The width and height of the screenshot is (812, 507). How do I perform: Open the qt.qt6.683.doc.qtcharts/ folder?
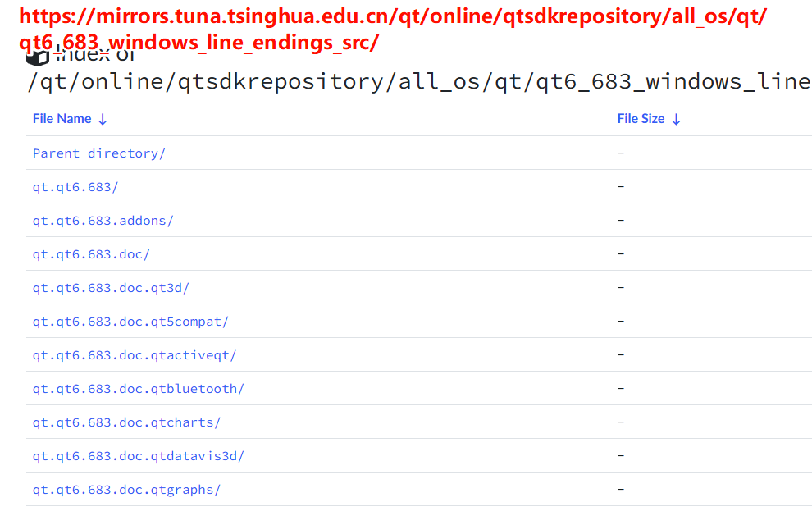127,422
